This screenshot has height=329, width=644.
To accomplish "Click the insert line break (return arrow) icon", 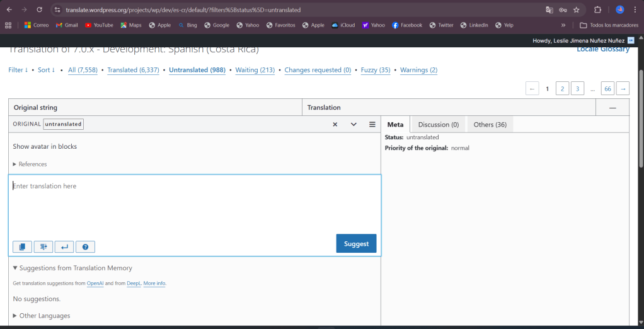I will (x=64, y=246).
